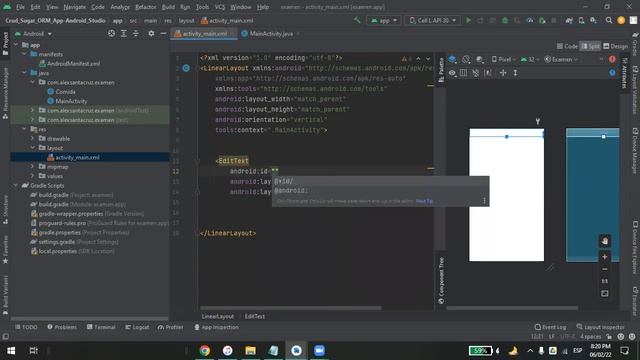Screen dimensions: 640x360
Task: Click the orientation rotate icon in design toolbar
Action: pos(466,60)
